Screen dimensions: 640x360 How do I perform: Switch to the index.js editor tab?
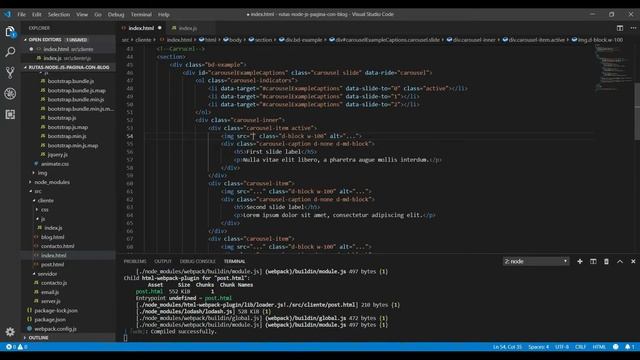pos(188,28)
